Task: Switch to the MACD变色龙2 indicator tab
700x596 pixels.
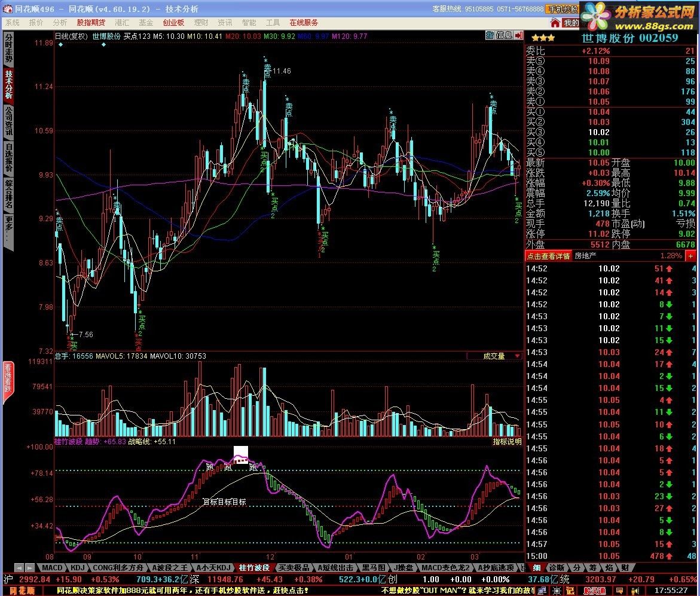Action: tap(445, 567)
